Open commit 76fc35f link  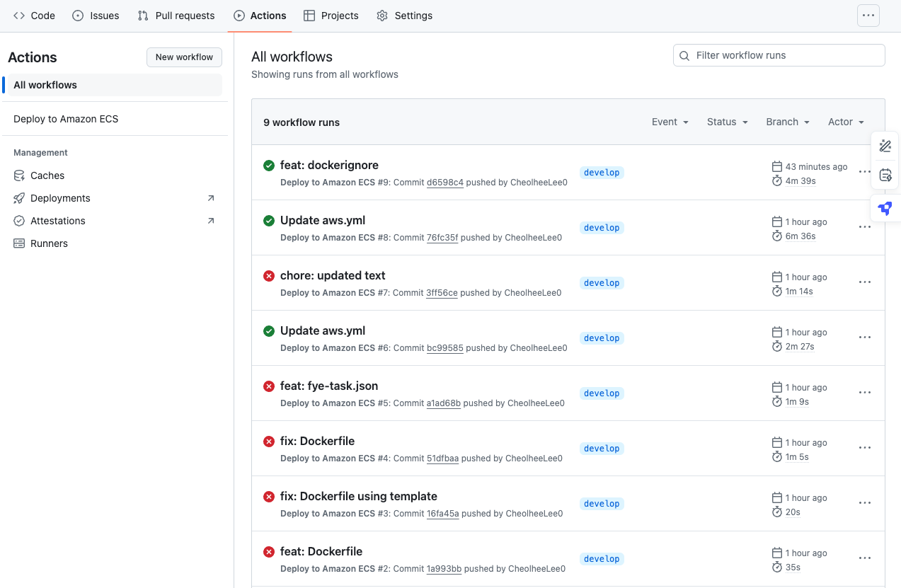coord(442,238)
